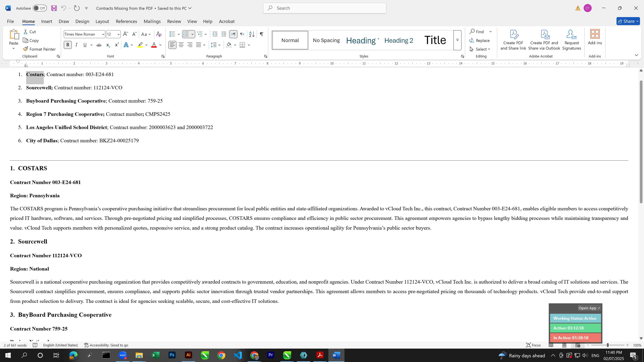The height and width of the screenshot is (362, 644).
Task: Increase indent icon
Action: click(x=224, y=34)
